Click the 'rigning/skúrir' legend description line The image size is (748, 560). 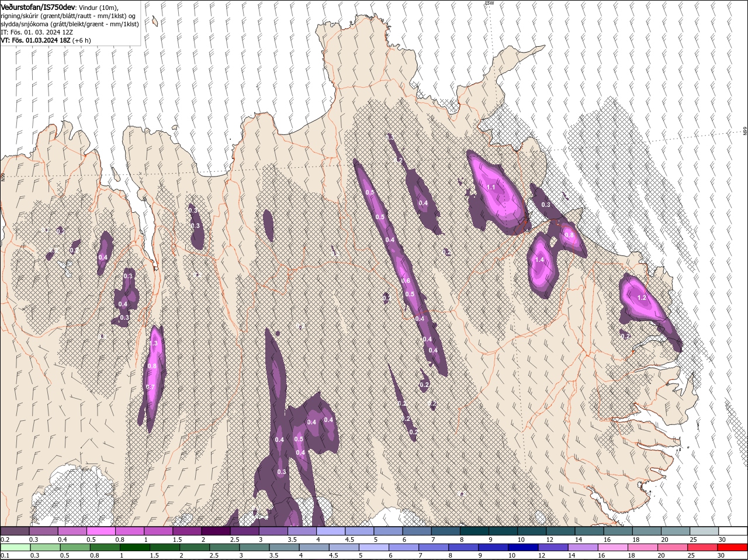69,16
